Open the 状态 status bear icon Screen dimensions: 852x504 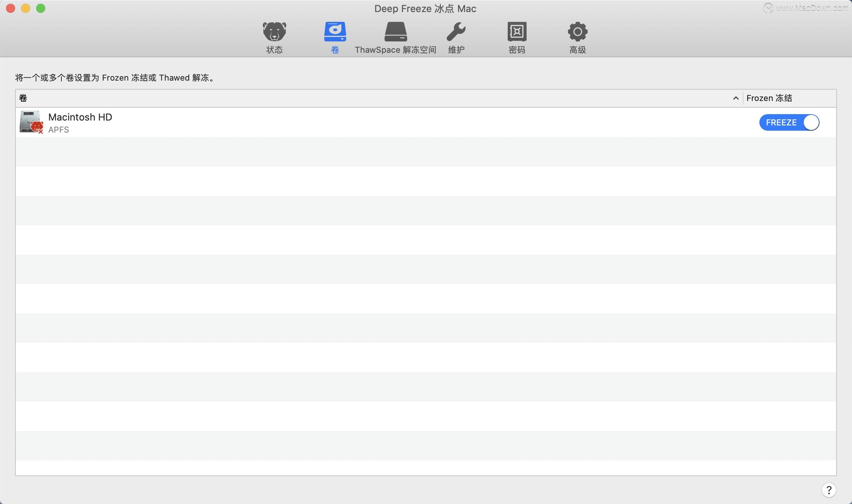274,32
